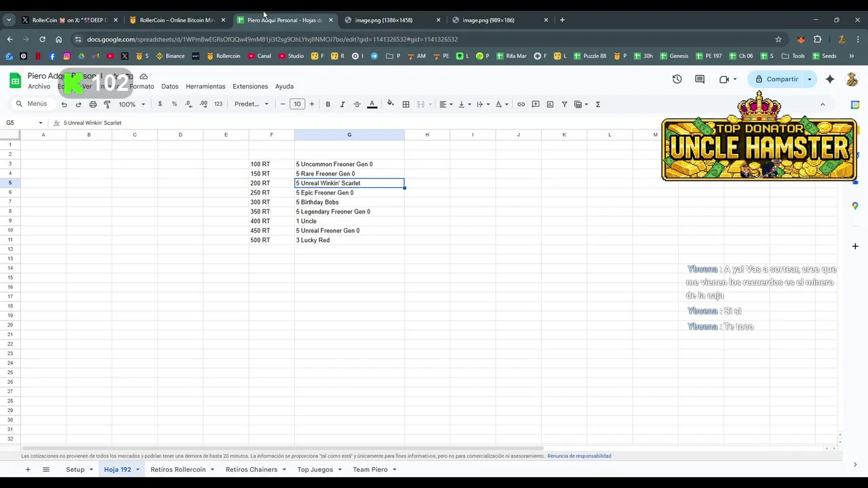Viewport: 868px width, 488px height.
Task: Create a filter with the funnel icon
Action: pyautogui.click(x=564, y=104)
